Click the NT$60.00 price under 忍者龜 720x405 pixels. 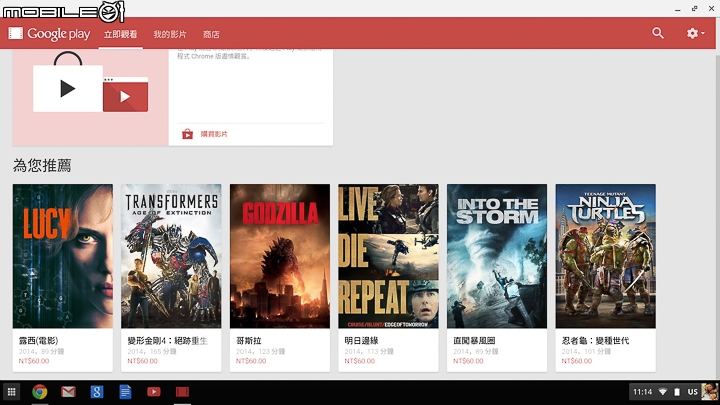pyautogui.click(x=577, y=361)
